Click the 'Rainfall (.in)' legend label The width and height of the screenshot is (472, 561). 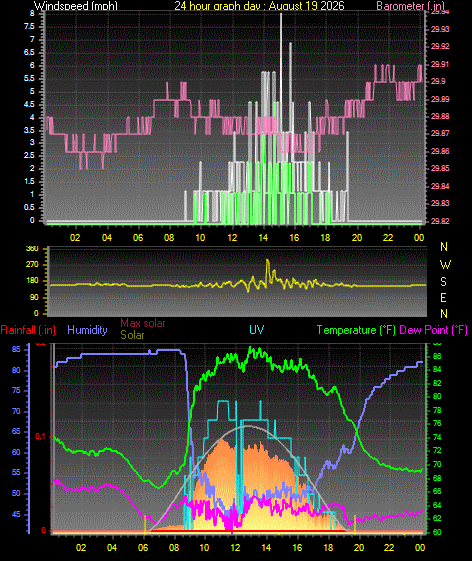point(28,330)
